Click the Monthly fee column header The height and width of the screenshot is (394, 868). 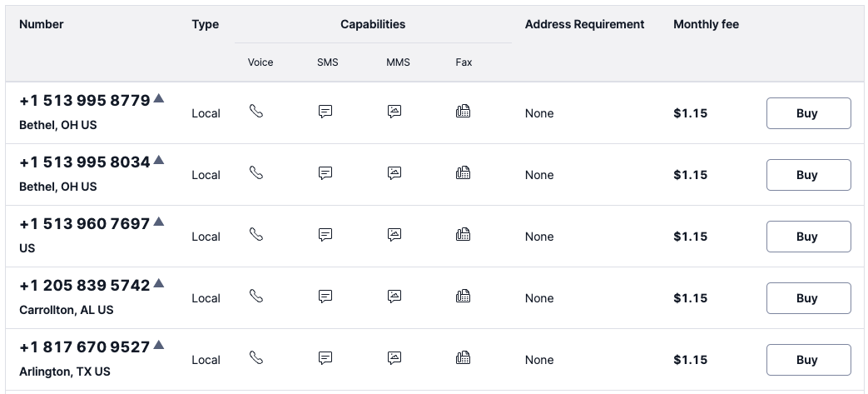[x=706, y=24]
